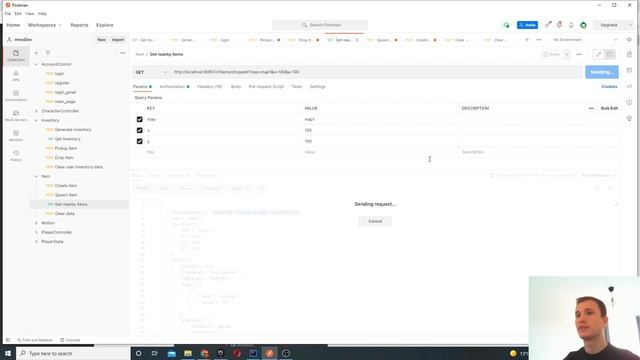Open the tab bar three-dot options

pyautogui.click(x=539, y=40)
